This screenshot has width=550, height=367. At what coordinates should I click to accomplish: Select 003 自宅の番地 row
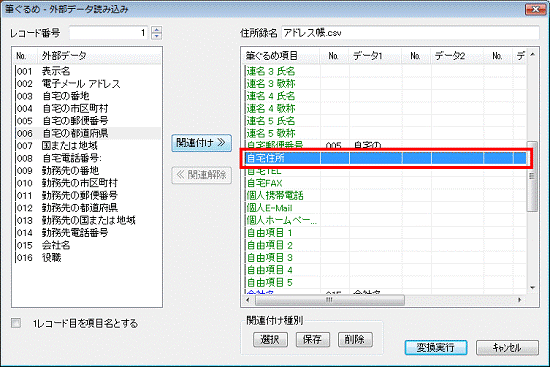pyautogui.click(x=88, y=96)
